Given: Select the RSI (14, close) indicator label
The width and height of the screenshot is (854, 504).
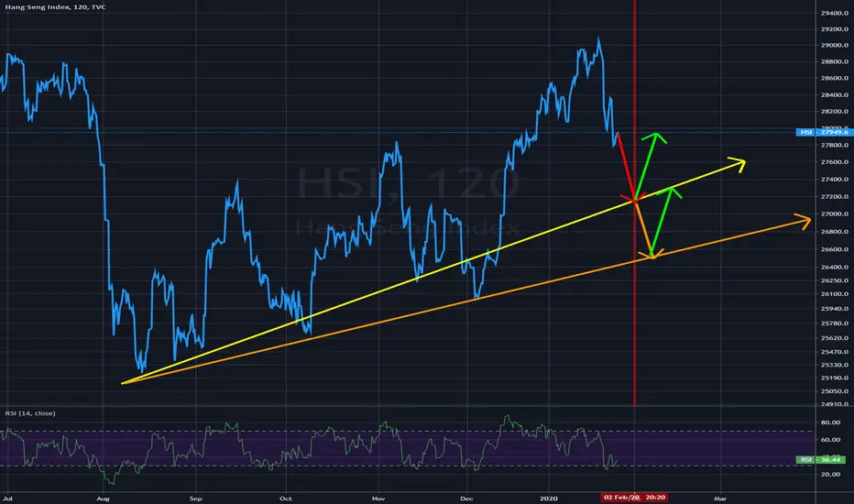Looking at the screenshot, I should pyautogui.click(x=30, y=413).
